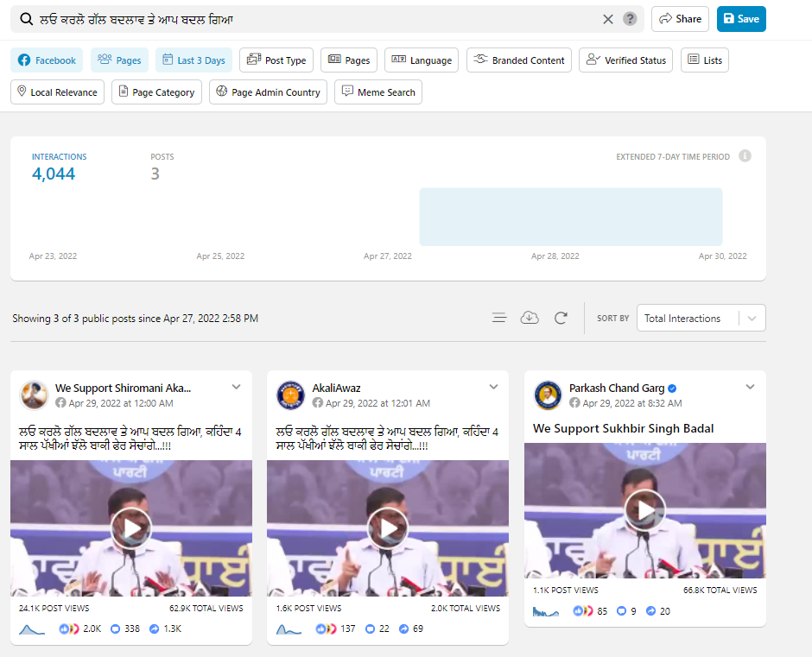Click the reactions icon showing 85

tap(583, 611)
